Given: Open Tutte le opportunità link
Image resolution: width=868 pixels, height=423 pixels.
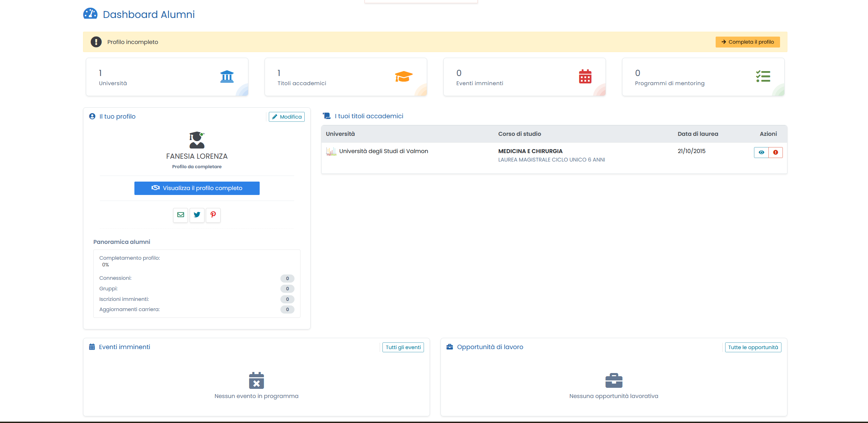Looking at the screenshot, I should 753,347.
